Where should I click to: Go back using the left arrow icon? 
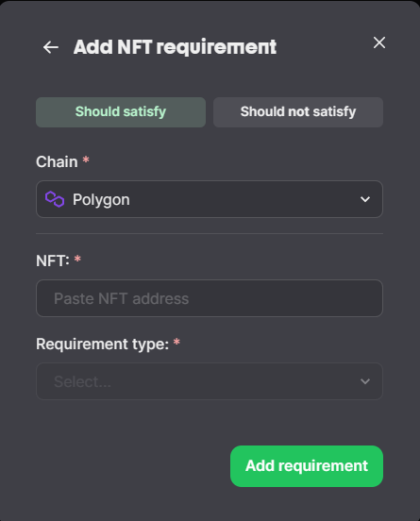51,47
